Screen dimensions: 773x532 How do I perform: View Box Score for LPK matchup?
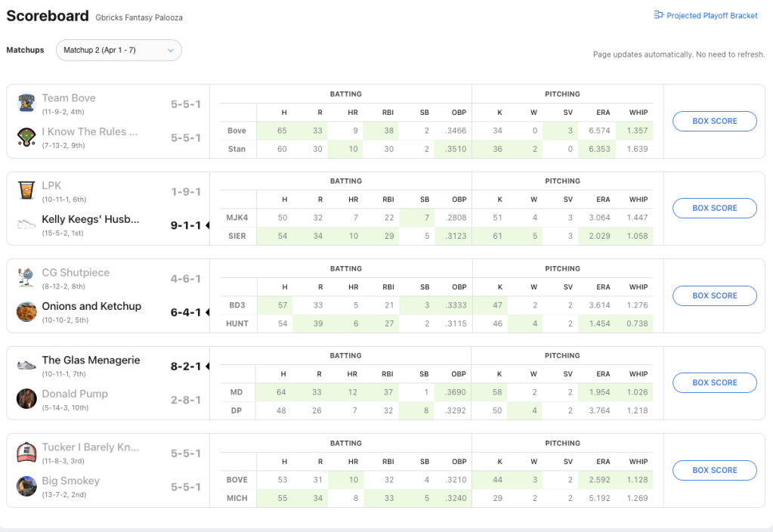pos(714,208)
